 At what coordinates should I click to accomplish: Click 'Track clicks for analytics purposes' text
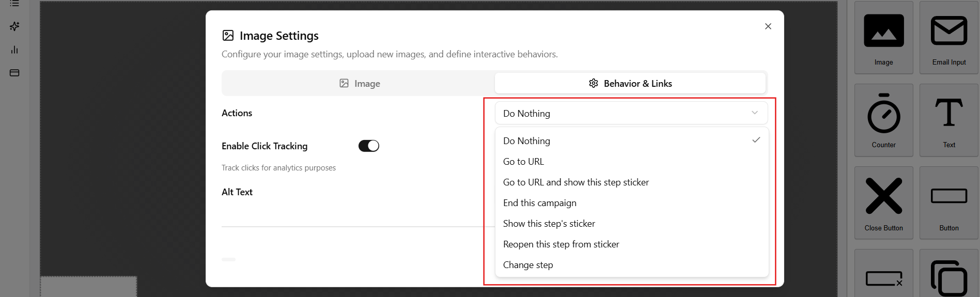pyautogui.click(x=278, y=168)
